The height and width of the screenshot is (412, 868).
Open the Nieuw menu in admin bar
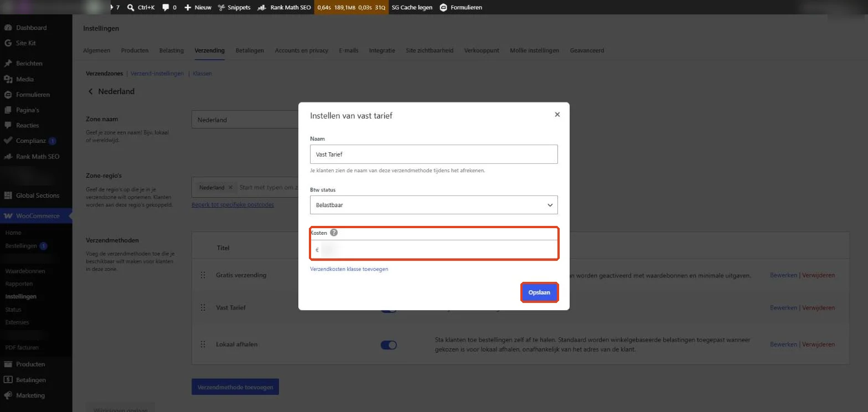[x=198, y=7]
